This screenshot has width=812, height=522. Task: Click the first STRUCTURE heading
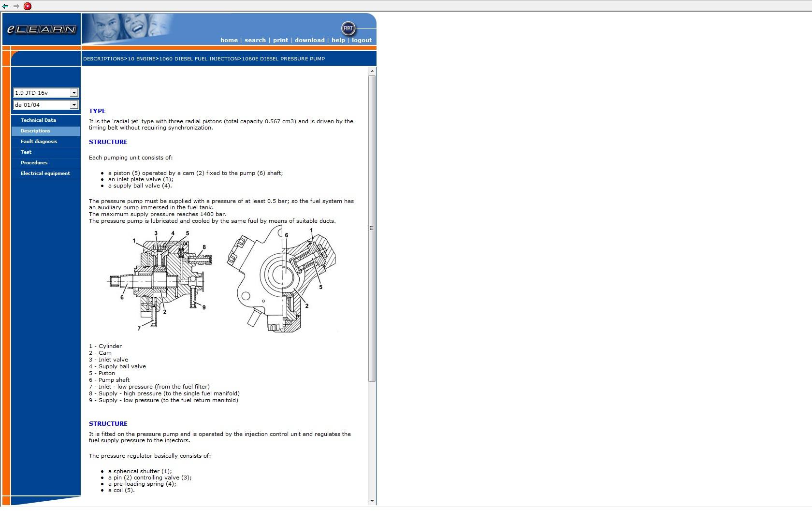click(108, 142)
